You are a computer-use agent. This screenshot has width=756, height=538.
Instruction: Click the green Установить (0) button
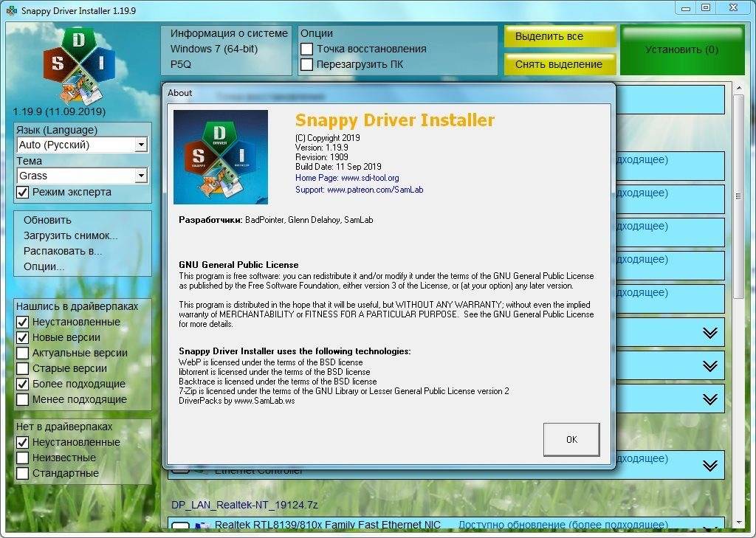tap(681, 49)
